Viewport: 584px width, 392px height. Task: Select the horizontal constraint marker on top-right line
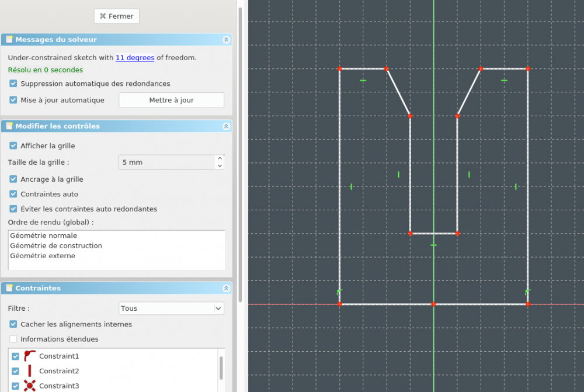point(504,81)
